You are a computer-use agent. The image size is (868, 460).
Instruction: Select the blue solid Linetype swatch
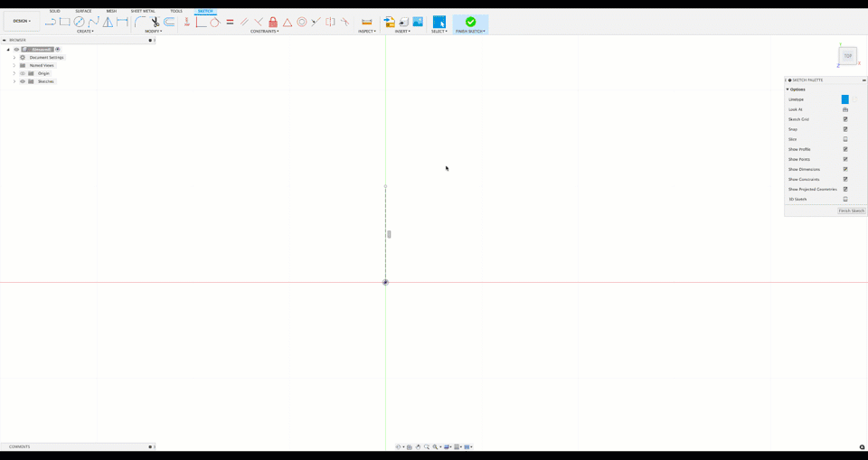(844, 99)
